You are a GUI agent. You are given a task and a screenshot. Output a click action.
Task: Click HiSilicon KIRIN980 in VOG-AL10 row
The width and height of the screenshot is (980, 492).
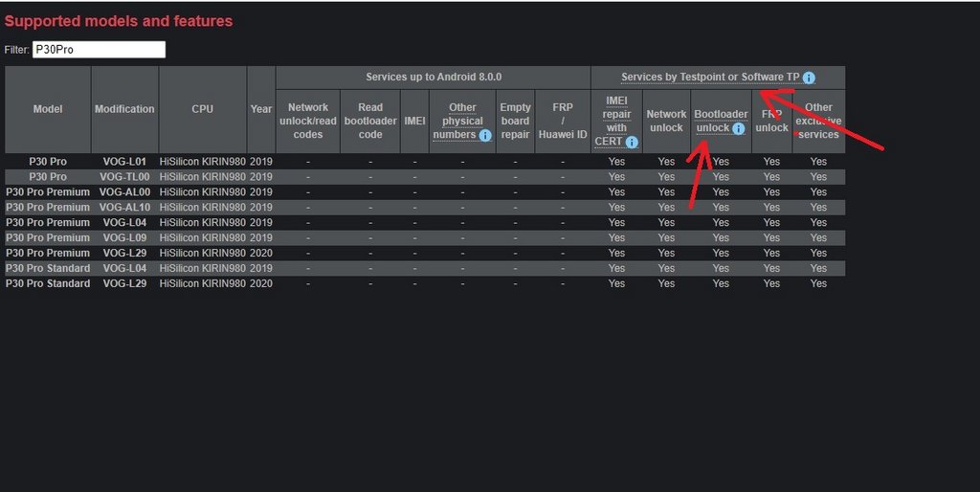203,207
